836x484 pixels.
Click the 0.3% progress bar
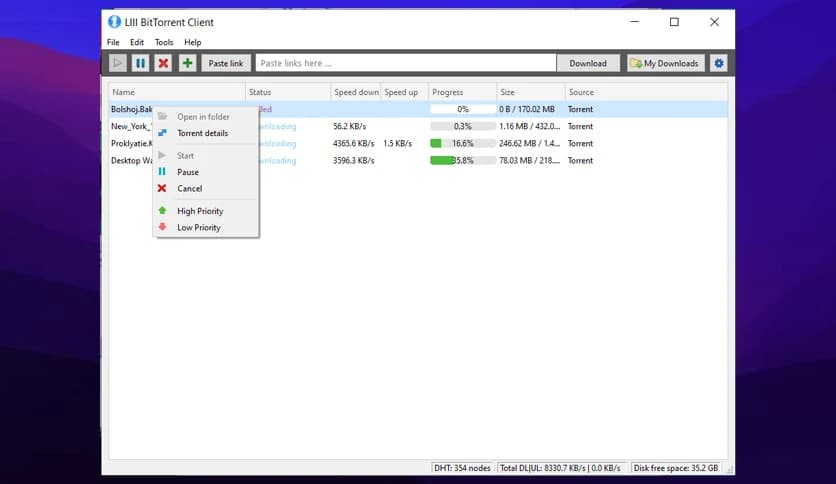[x=463, y=126]
